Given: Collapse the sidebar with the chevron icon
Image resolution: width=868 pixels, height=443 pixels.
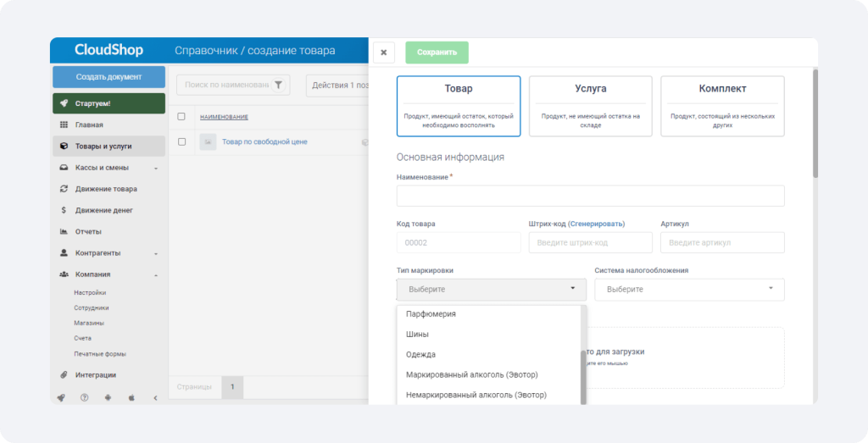Looking at the screenshot, I should 156,397.
